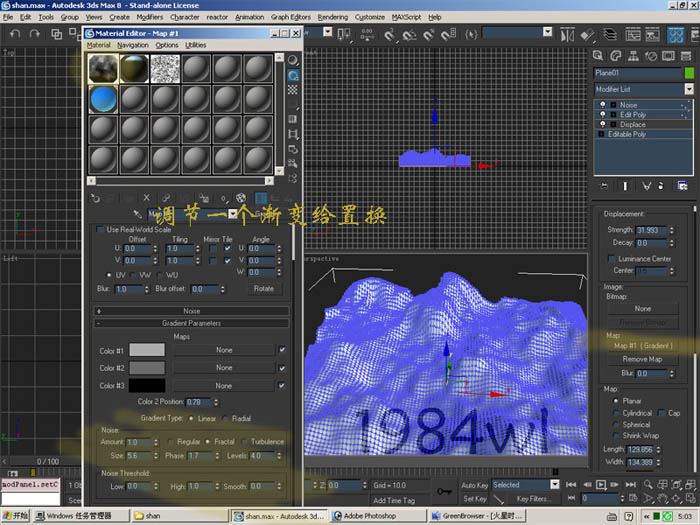700x525 pixels.
Task: Click the Reset Map (X) icon
Action: click(146, 198)
